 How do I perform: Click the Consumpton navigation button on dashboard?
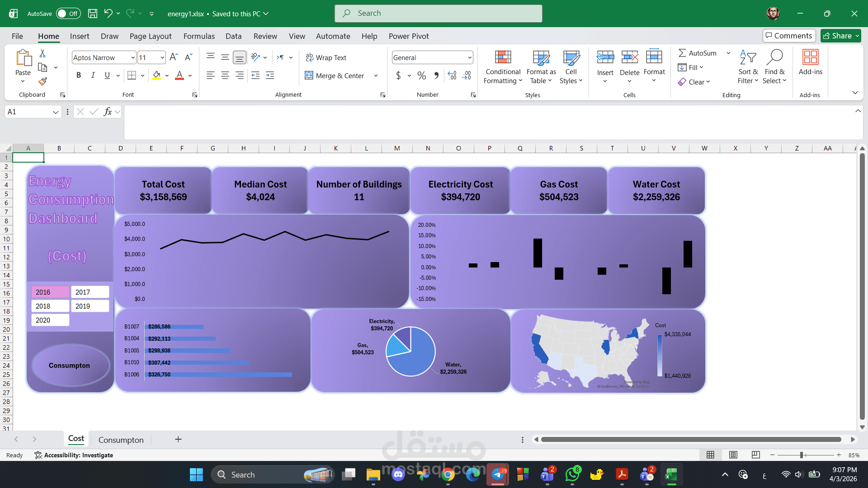point(69,365)
